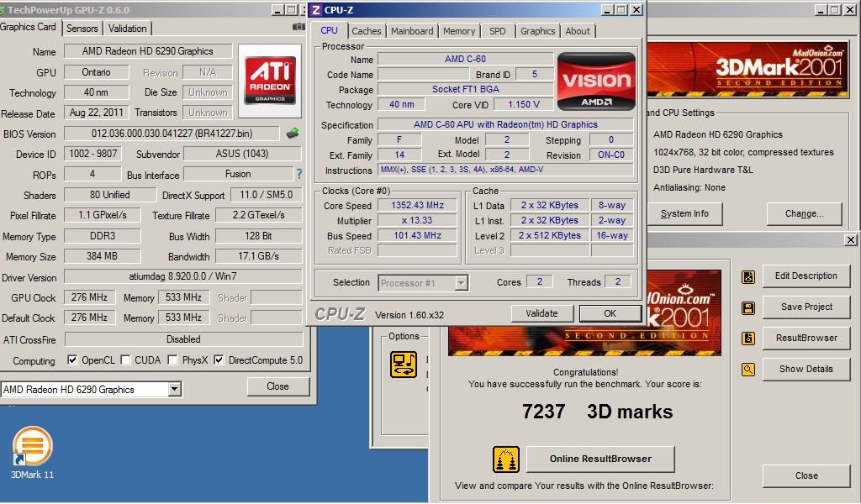Click the Subvendor value ASUS (1043)
Screen dimensions: 861x504
pyautogui.click(x=242, y=154)
